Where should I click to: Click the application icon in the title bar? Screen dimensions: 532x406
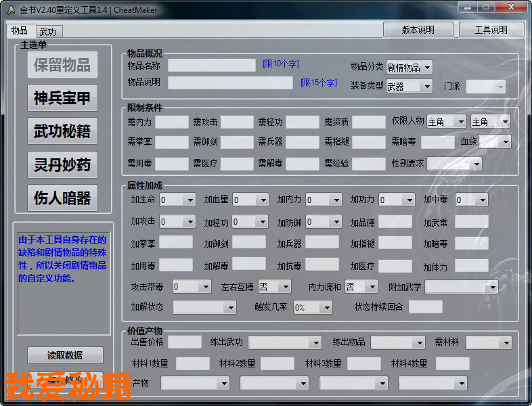(x=10, y=7)
